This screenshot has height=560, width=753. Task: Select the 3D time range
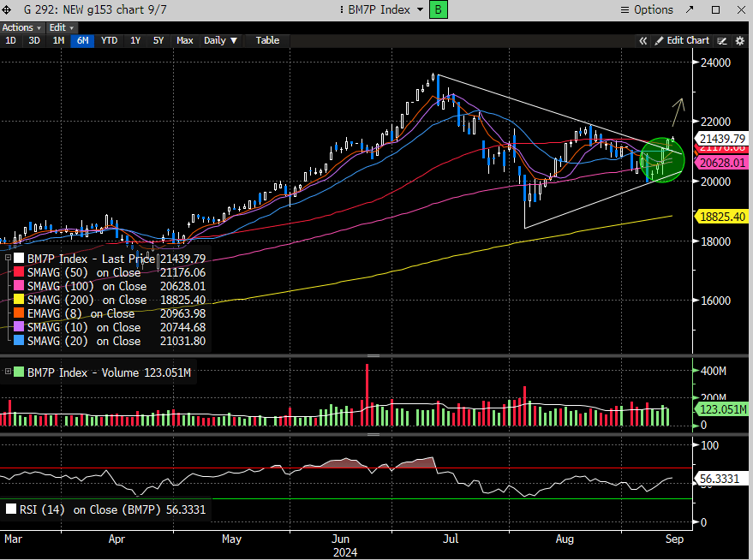point(33,40)
